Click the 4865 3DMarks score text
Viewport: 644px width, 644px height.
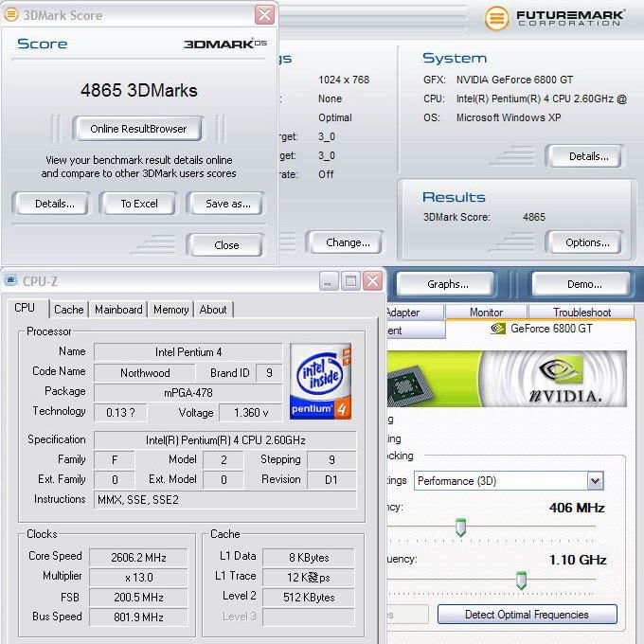point(139,90)
